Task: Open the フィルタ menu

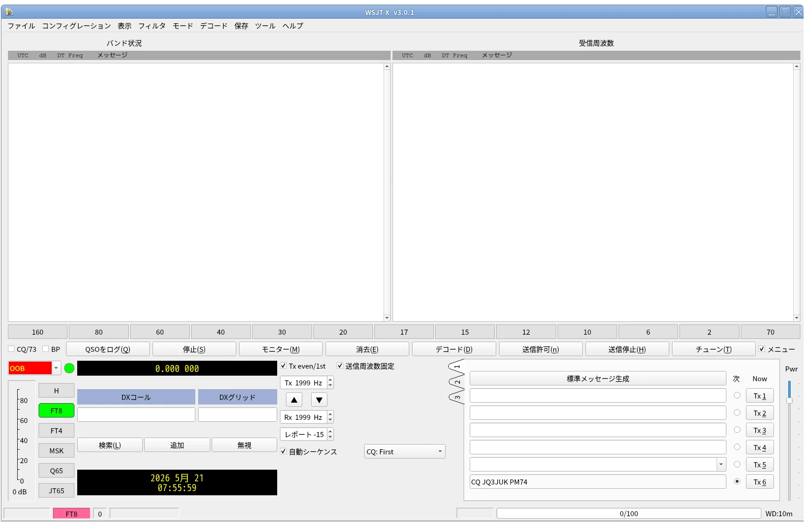Action: [152, 26]
